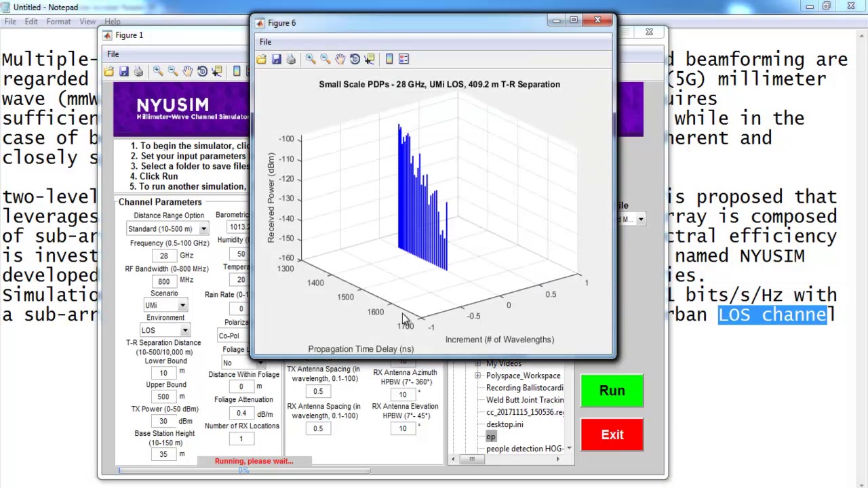
Task: Click RX Antenna Azimuth HPBW field
Action: tap(403, 394)
